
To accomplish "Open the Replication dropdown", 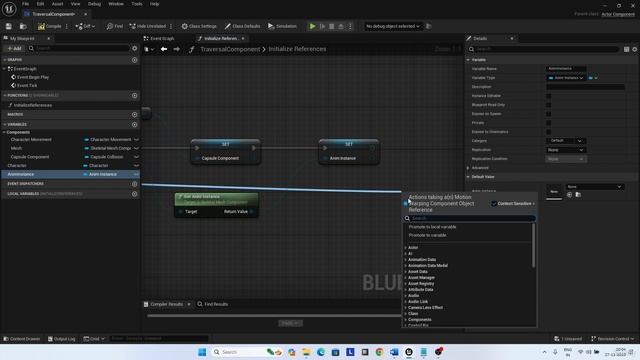I will pyautogui.click(x=566, y=150).
